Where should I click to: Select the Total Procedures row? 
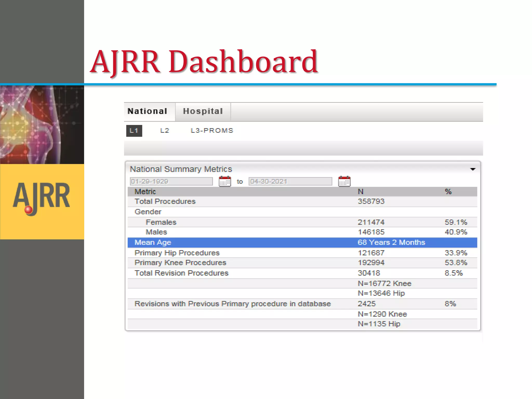[302, 201]
